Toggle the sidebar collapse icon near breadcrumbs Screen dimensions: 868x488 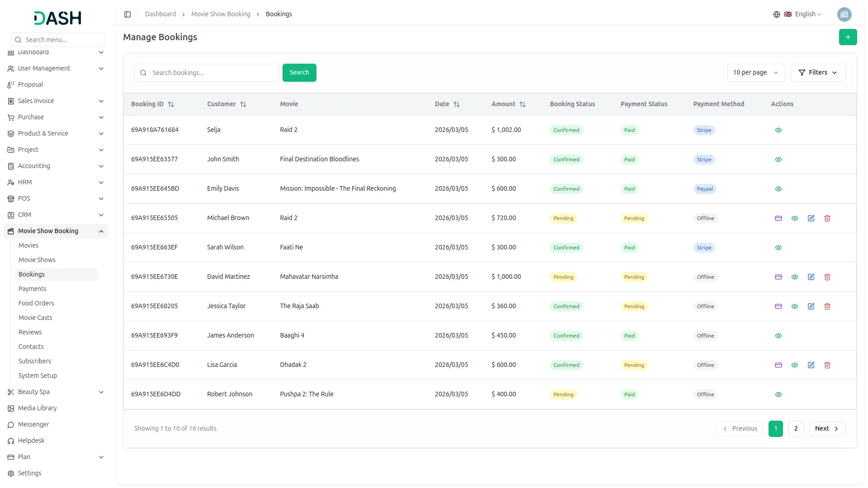pyautogui.click(x=127, y=14)
